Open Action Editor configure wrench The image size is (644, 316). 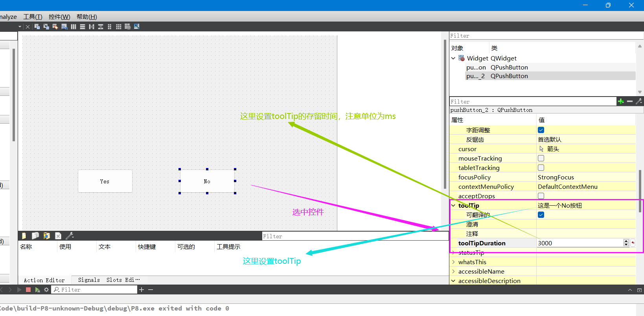(70, 236)
